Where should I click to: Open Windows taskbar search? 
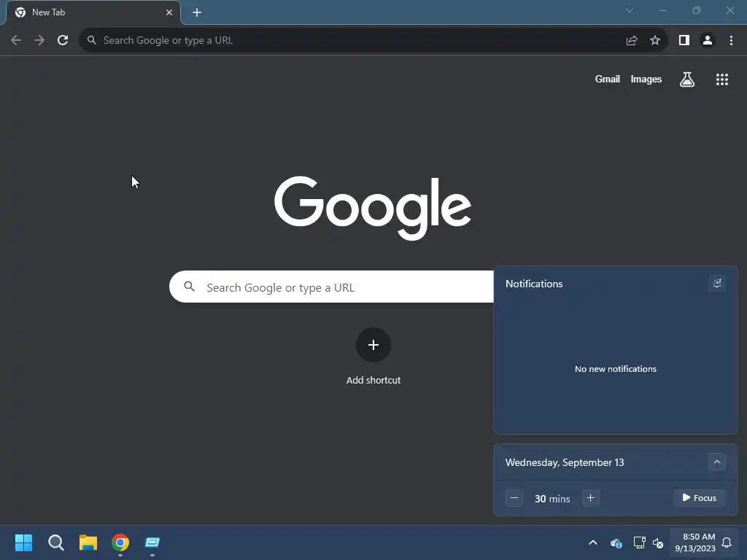click(55, 542)
